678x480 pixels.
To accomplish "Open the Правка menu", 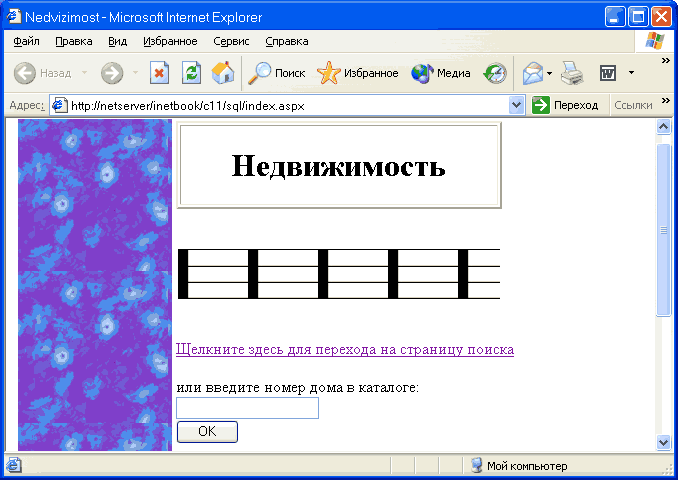I will [x=74, y=41].
